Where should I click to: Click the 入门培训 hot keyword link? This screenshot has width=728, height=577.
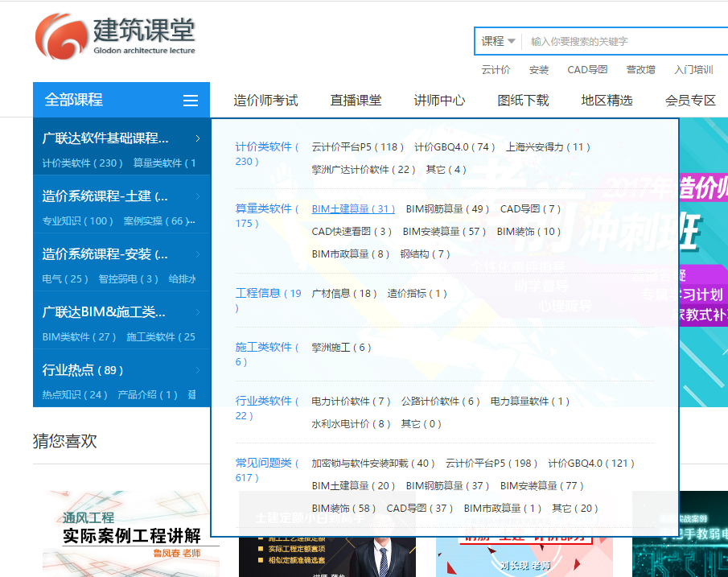[693, 70]
